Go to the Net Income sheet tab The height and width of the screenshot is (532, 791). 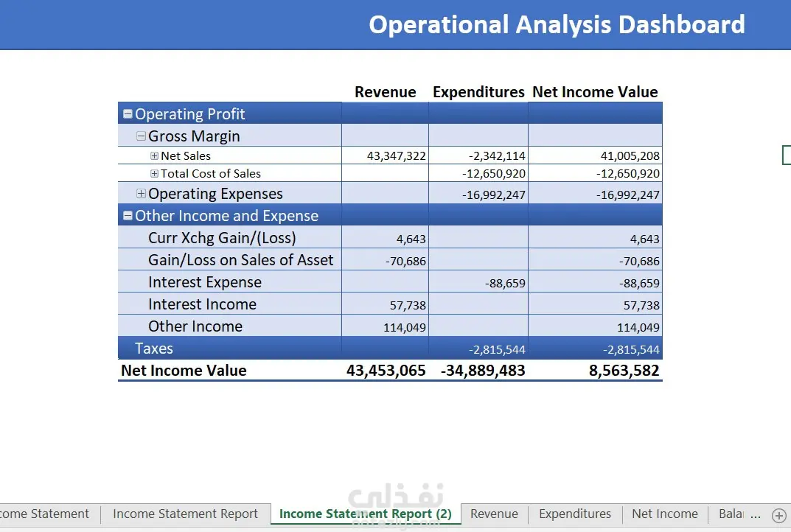[665, 514]
